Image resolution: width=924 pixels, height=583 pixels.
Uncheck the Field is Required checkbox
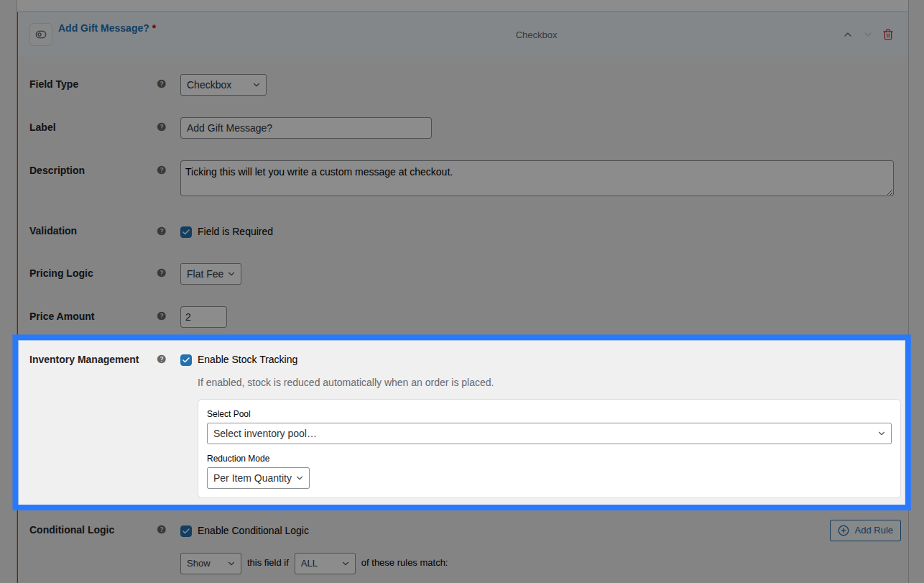click(186, 231)
